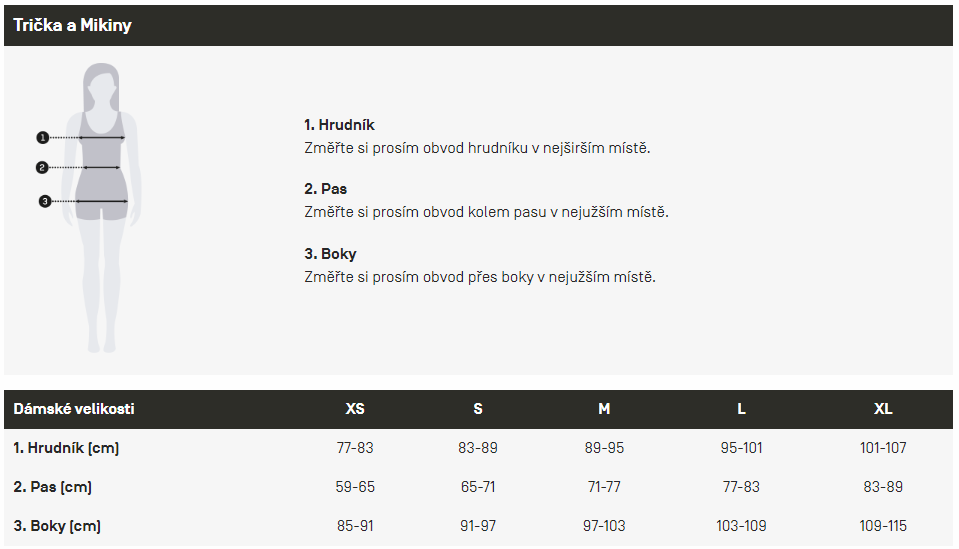Select the XL size column header
Image resolution: width=959 pixels, height=549 pixels.
883,409
